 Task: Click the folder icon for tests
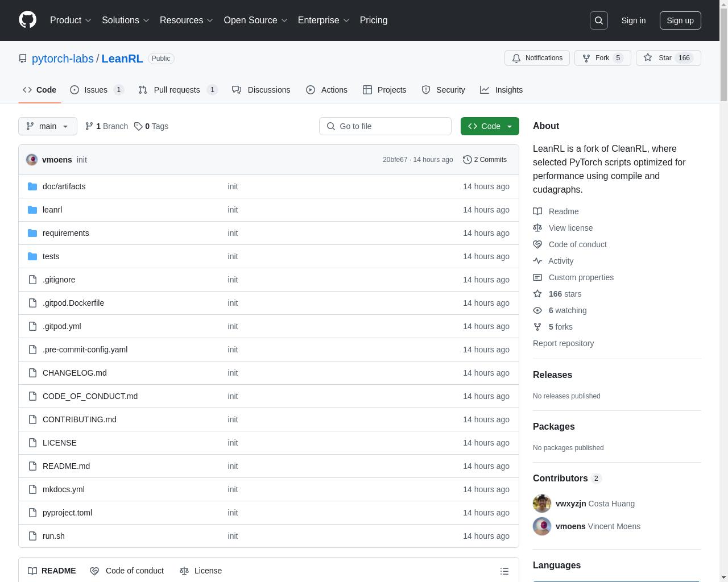pyautogui.click(x=32, y=256)
